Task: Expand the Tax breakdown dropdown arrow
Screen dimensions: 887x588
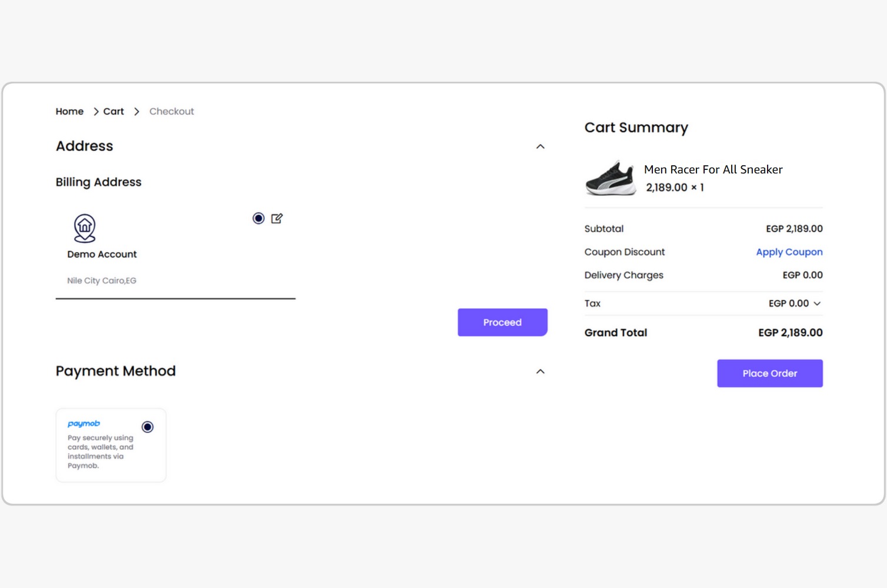Action: pos(817,303)
